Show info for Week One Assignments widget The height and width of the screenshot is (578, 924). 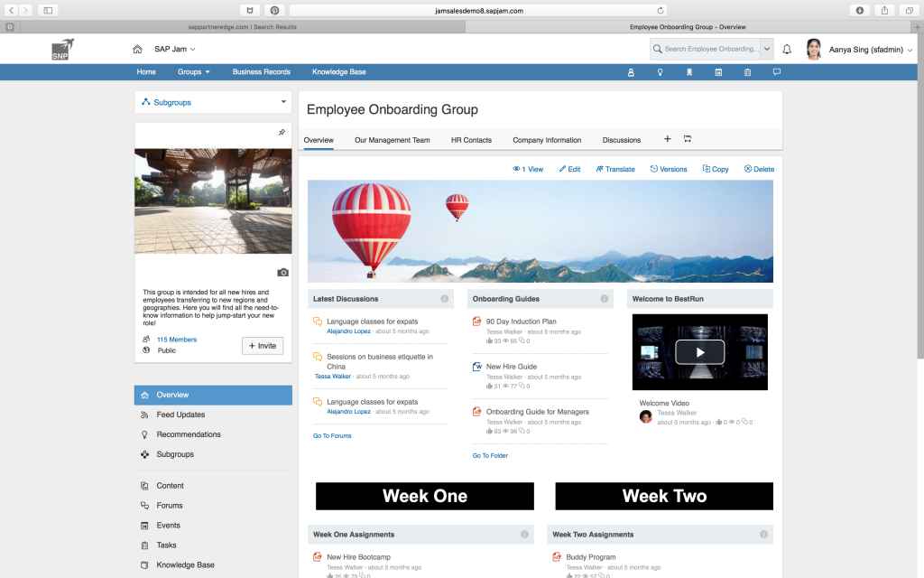point(524,535)
